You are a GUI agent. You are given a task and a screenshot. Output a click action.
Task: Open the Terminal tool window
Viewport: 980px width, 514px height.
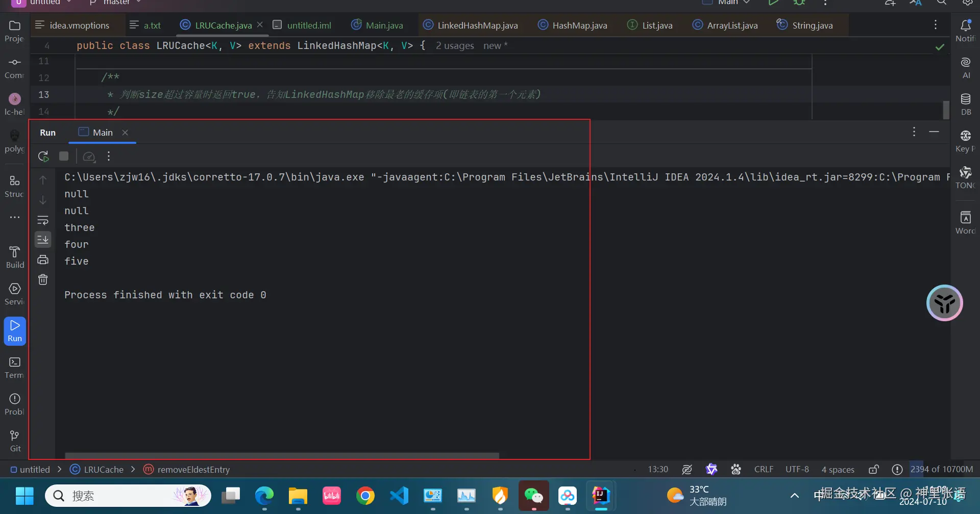[15, 367]
